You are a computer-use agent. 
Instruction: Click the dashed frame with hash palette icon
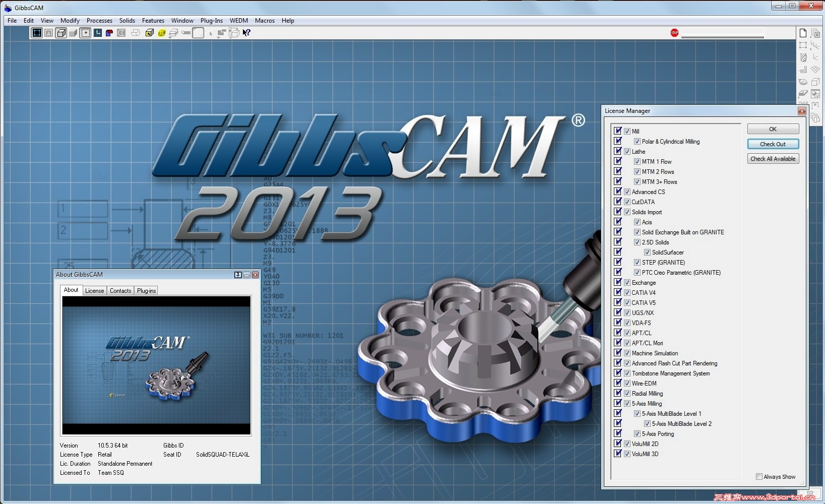pyautogui.click(x=815, y=106)
